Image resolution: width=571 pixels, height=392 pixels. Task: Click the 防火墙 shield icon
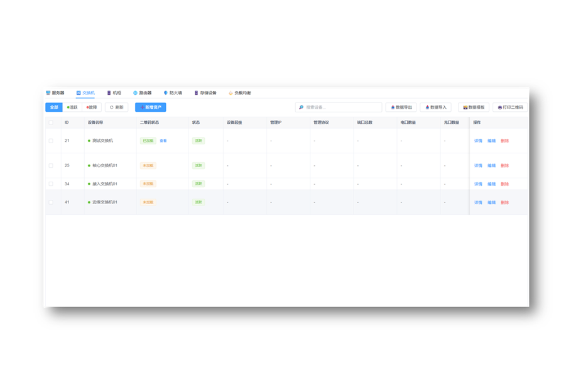[166, 93]
